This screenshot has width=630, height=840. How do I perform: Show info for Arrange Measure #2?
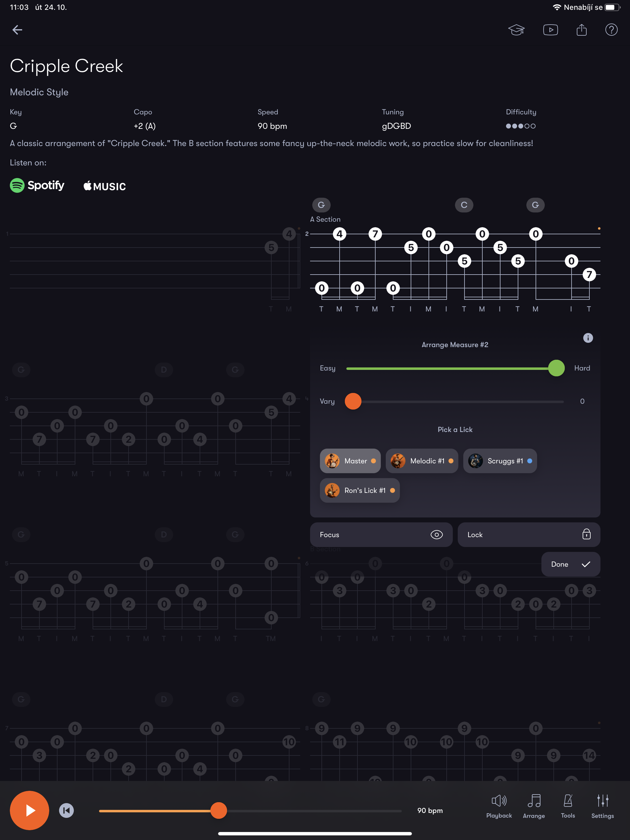point(588,338)
